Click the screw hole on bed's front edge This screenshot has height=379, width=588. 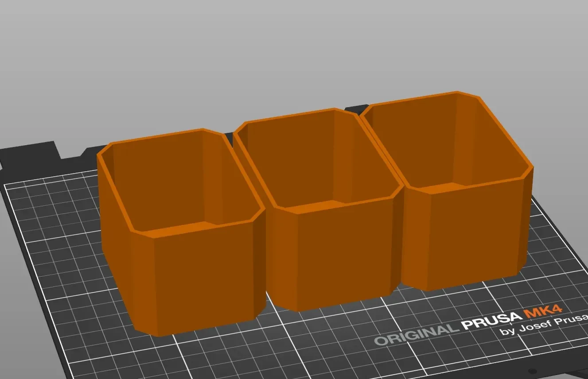click(533, 371)
